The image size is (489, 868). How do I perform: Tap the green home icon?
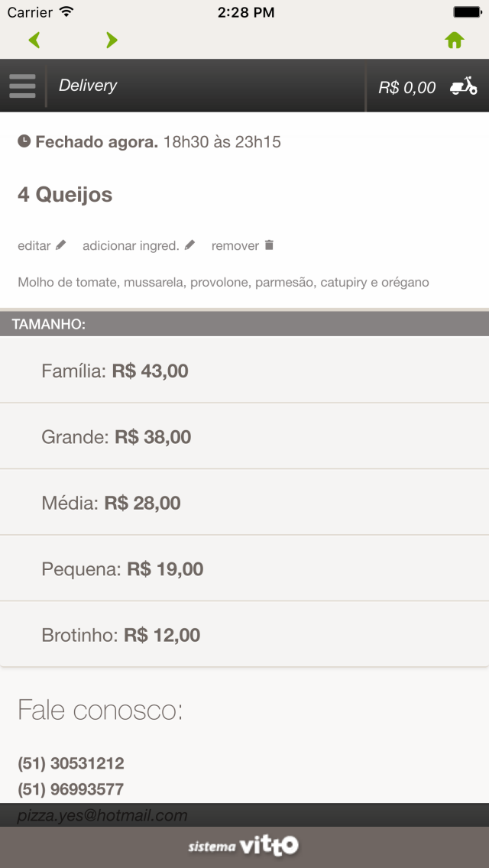pos(455,40)
